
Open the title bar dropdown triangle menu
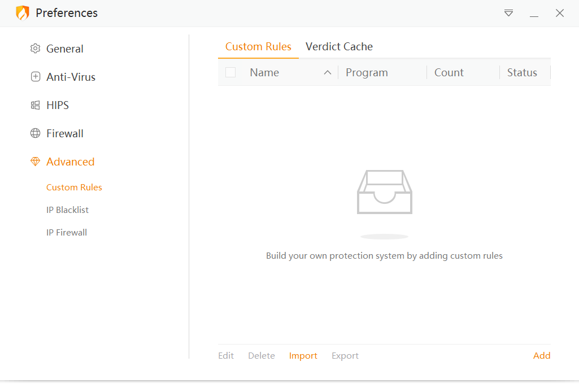coord(508,13)
